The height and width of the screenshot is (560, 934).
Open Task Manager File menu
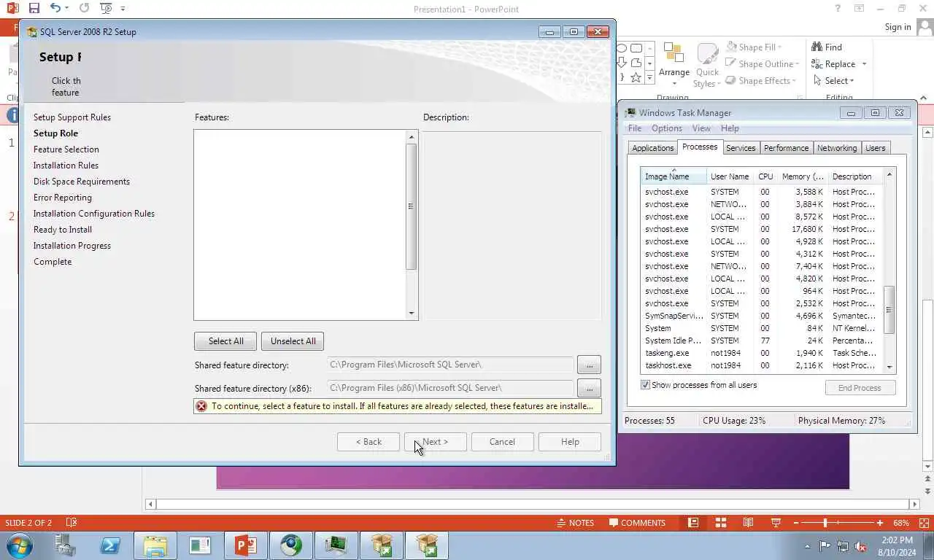click(635, 128)
